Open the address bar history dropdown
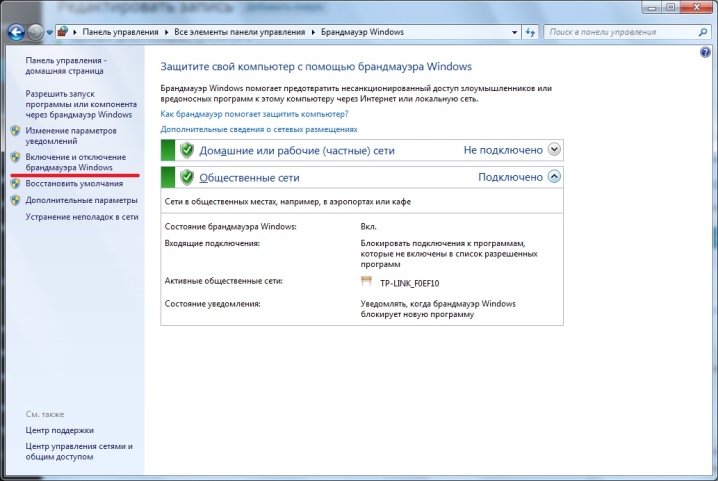The height and width of the screenshot is (481, 718). [x=514, y=32]
